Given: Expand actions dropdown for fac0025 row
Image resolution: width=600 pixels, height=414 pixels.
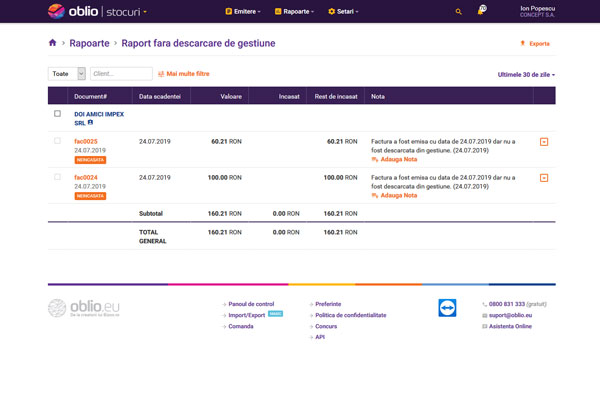Looking at the screenshot, I should [544, 142].
